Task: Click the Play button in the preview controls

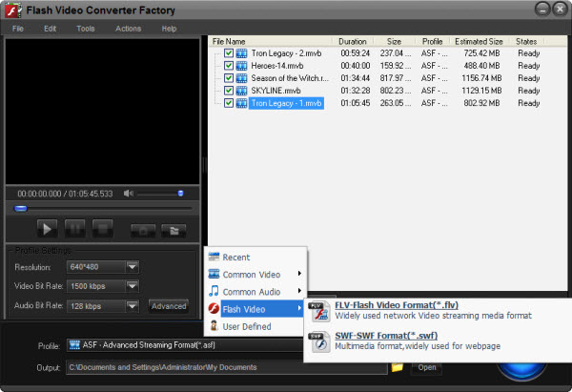Action: pyautogui.click(x=47, y=229)
